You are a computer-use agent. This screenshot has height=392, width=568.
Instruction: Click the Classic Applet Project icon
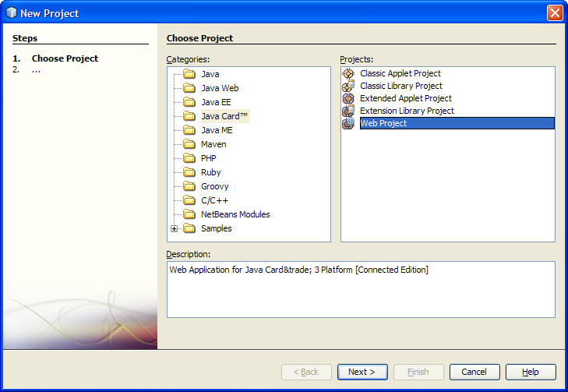pyautogui.click(x=348, y=73)
